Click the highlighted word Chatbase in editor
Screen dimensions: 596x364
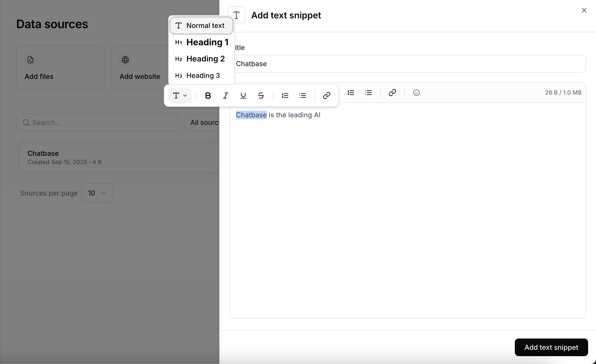pyautogui.click(x=251, y=115)
